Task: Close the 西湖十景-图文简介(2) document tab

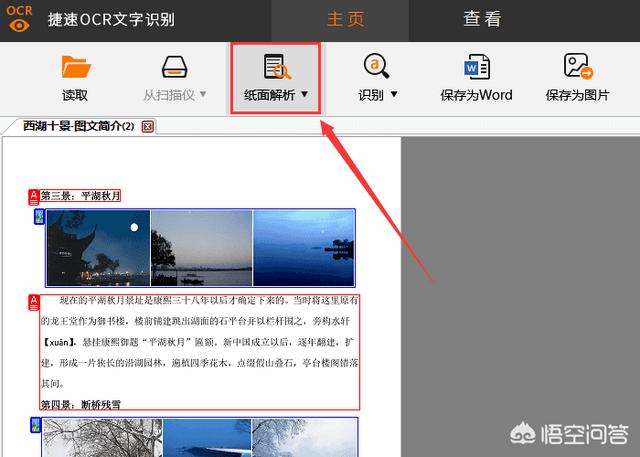Action: coord(148,127)
